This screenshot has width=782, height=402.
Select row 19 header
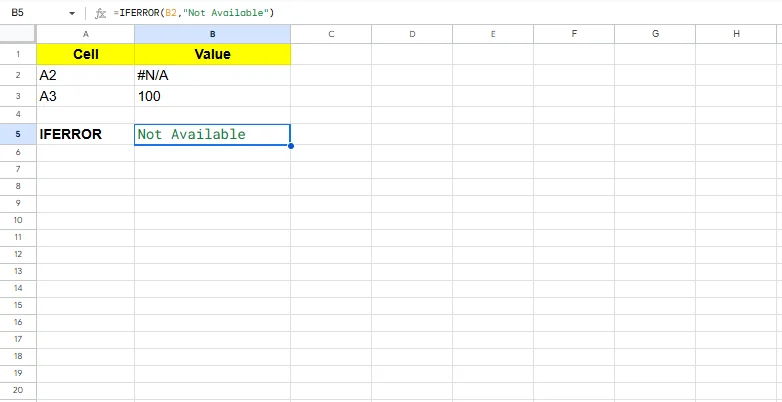point(18,373)
